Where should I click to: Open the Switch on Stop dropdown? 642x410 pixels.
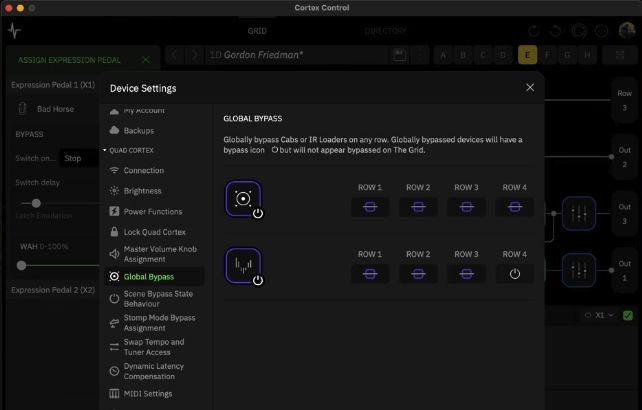(x=79, y=158)
